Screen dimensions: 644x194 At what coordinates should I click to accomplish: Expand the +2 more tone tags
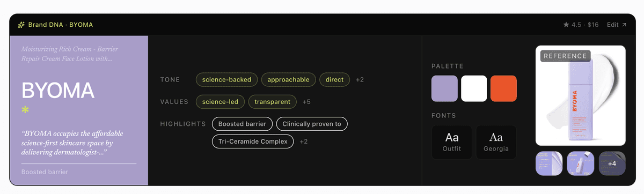pyautogui.click(x=360, y=80)
